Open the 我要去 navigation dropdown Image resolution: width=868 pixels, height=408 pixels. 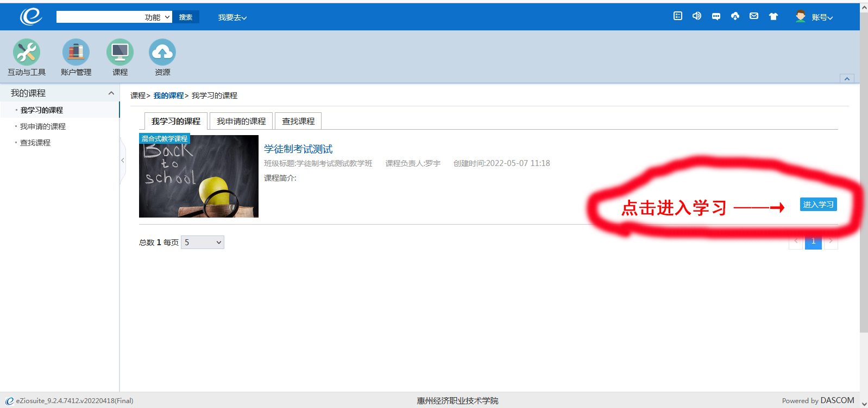(x=232, y=17)
